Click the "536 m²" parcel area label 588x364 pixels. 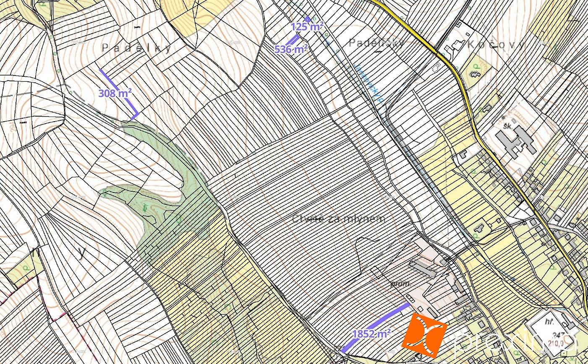pos(291,49)
